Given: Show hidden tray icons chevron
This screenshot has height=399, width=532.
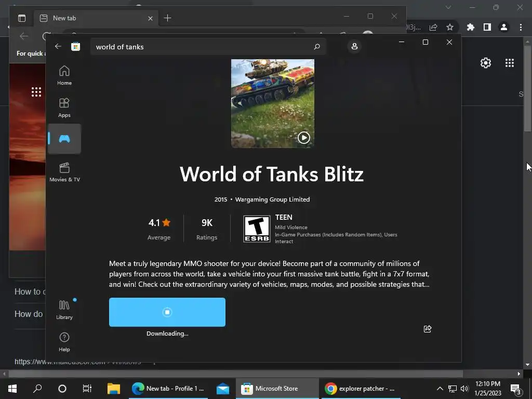Looking at the screenshot, I should tap(440, 389).
